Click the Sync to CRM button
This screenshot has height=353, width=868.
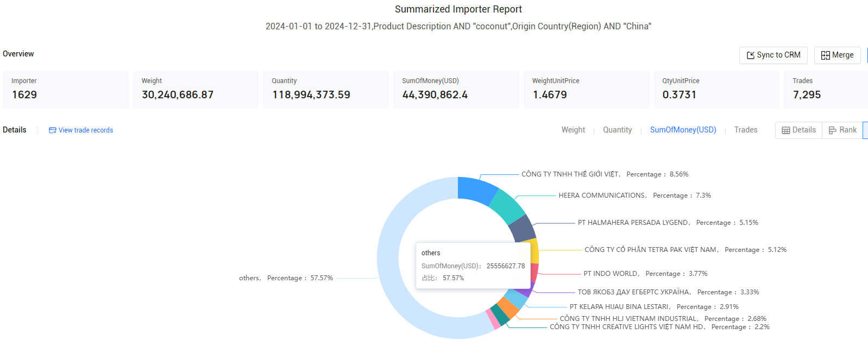pyautogui.click(x=773, y=55)
